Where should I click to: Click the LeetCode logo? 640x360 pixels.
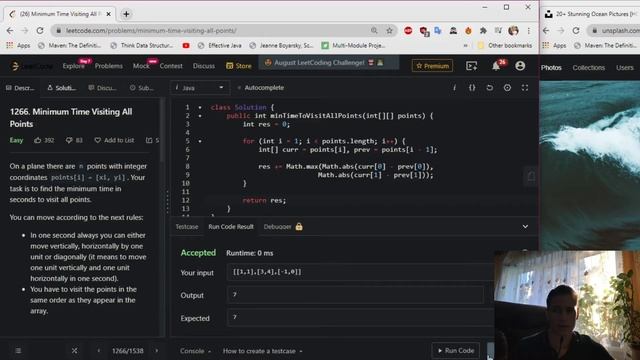31,66
